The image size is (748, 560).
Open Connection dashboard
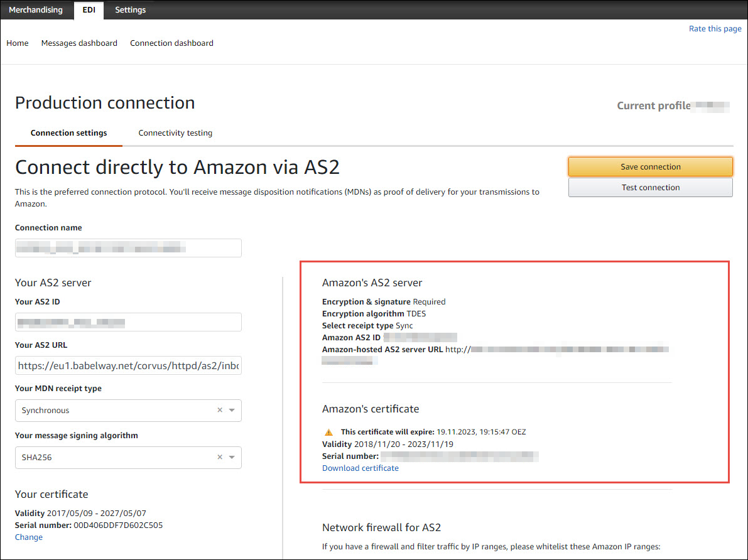(x=171, y=43)
